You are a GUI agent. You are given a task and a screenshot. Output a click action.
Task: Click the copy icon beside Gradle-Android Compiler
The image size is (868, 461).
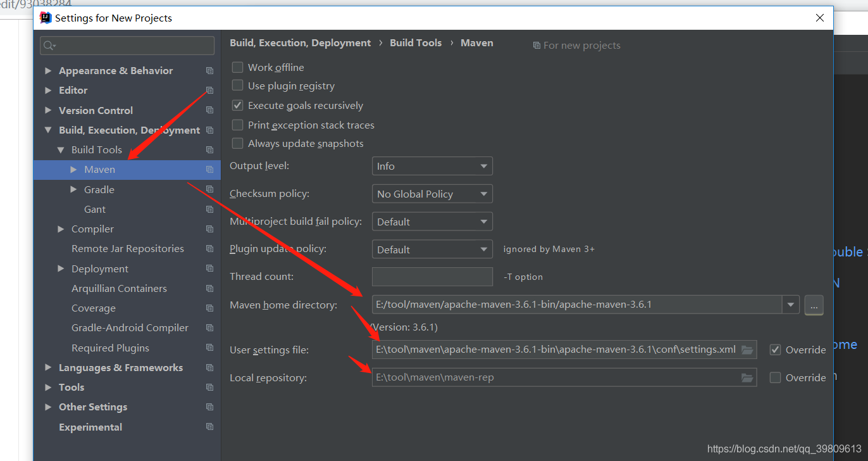(x=209, y=328)
